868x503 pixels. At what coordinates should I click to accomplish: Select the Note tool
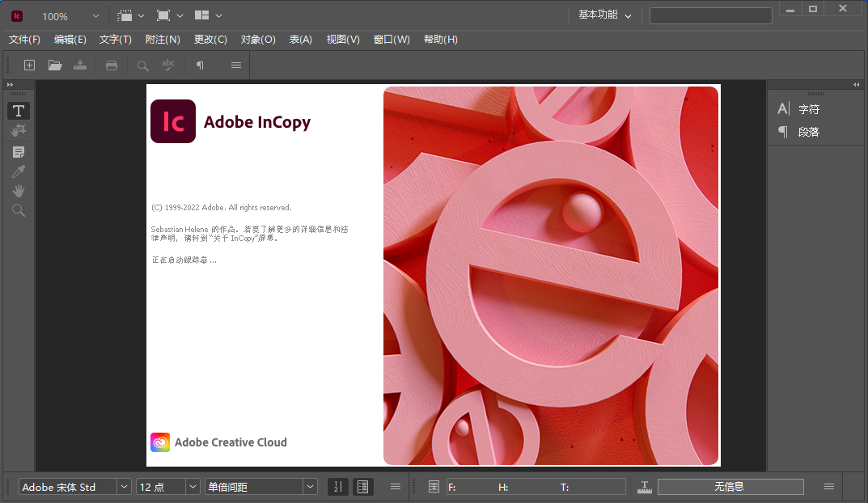coord(19,152)
